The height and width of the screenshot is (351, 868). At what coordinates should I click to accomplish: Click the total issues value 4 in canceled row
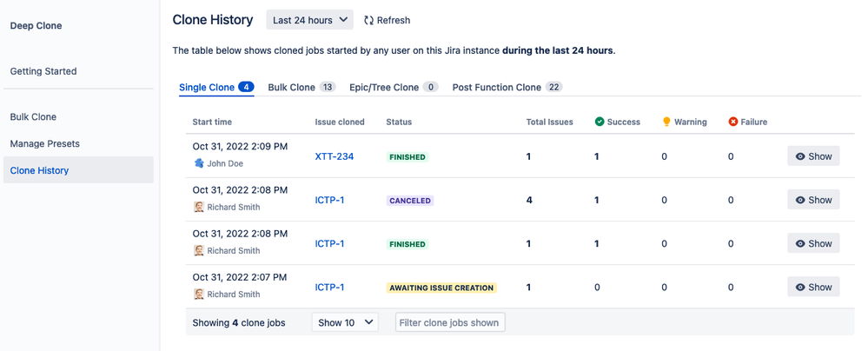[x=529, y=200]
